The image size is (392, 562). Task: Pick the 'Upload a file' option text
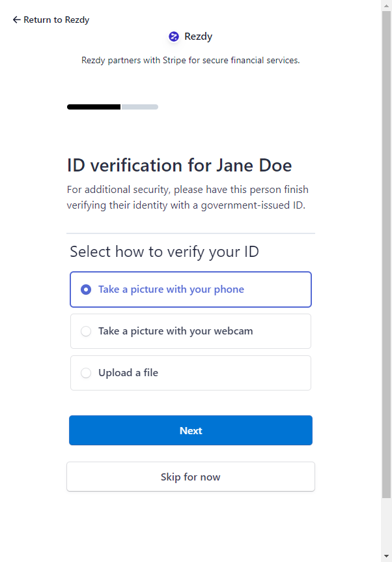128,373
